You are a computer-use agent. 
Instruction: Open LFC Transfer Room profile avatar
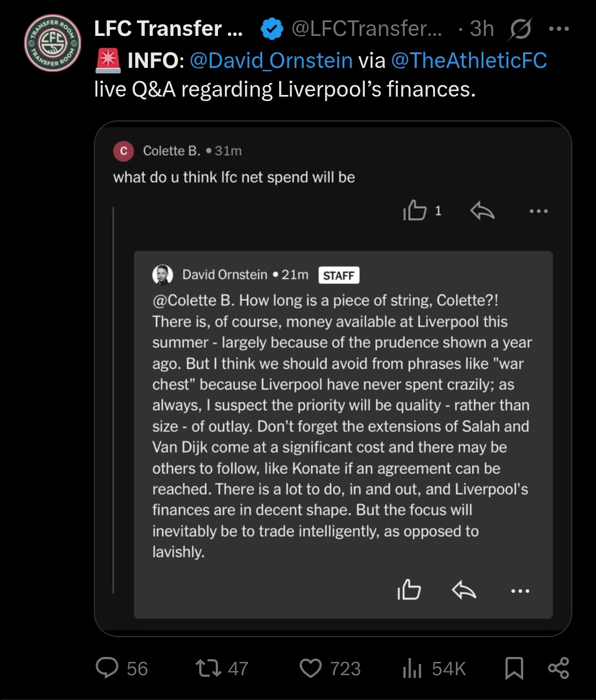tap(53, 43)
